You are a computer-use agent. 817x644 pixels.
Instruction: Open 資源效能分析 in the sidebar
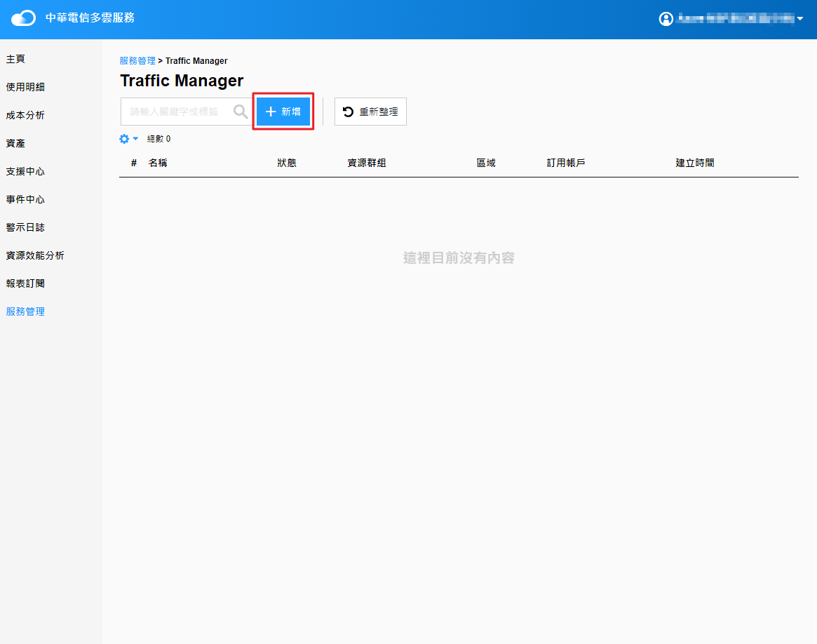[35, 256]
